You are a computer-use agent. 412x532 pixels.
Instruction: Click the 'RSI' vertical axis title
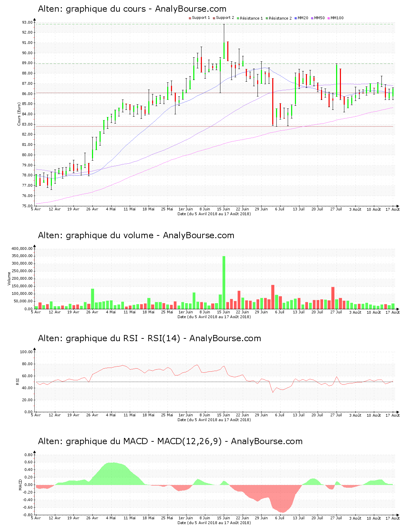pos(17,381)
